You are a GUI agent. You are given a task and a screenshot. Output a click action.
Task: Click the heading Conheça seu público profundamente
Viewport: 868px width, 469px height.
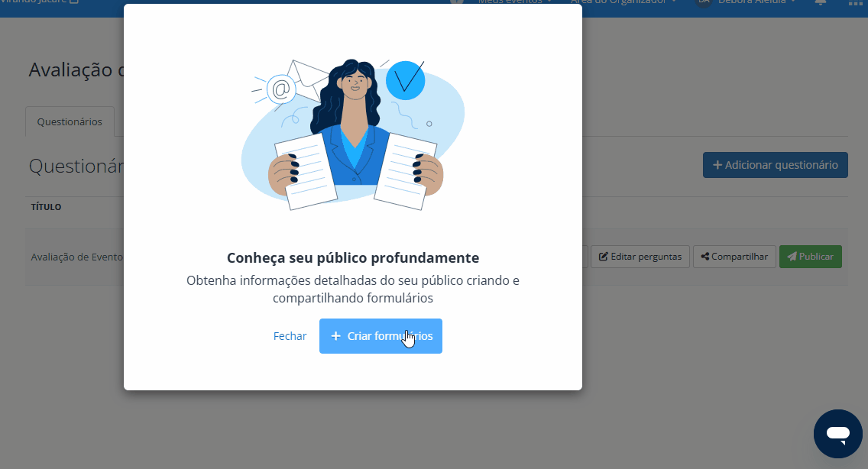353,258
